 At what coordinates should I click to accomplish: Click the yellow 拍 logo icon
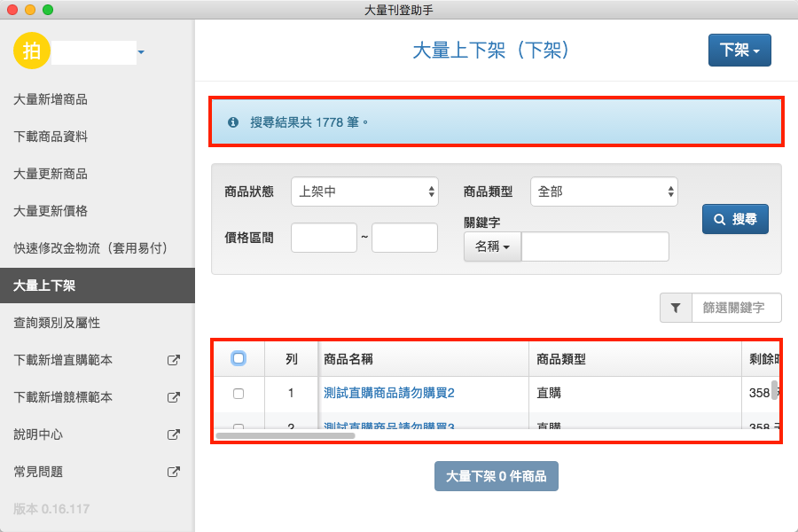click(32, 51)
